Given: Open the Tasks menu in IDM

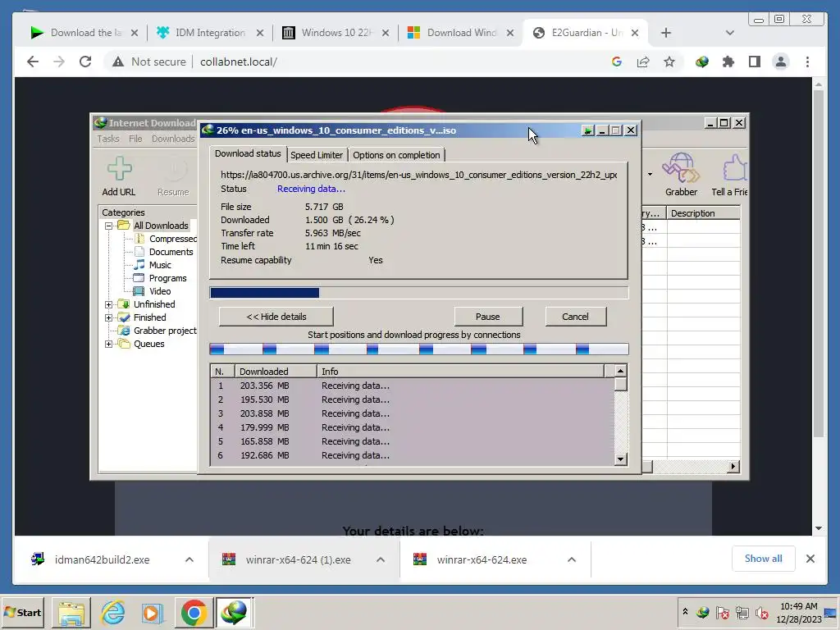Looking at the screenshot, I should tap(108, 139).
